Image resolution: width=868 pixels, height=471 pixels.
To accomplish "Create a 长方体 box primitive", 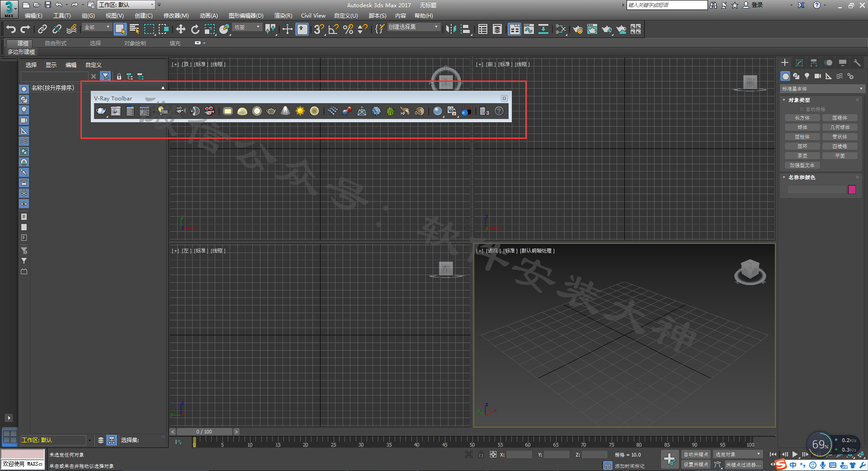I will tap(802, 118).
